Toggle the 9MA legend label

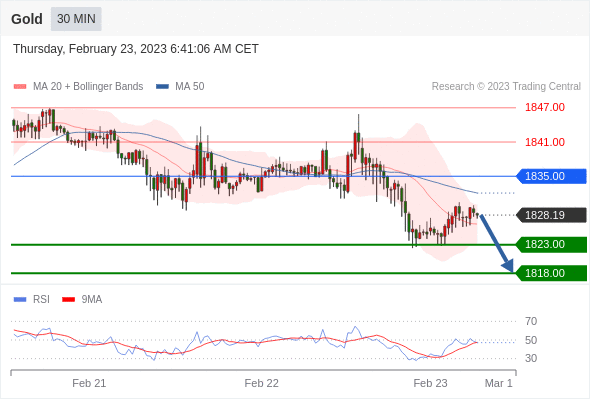click(x=92, y=300)
